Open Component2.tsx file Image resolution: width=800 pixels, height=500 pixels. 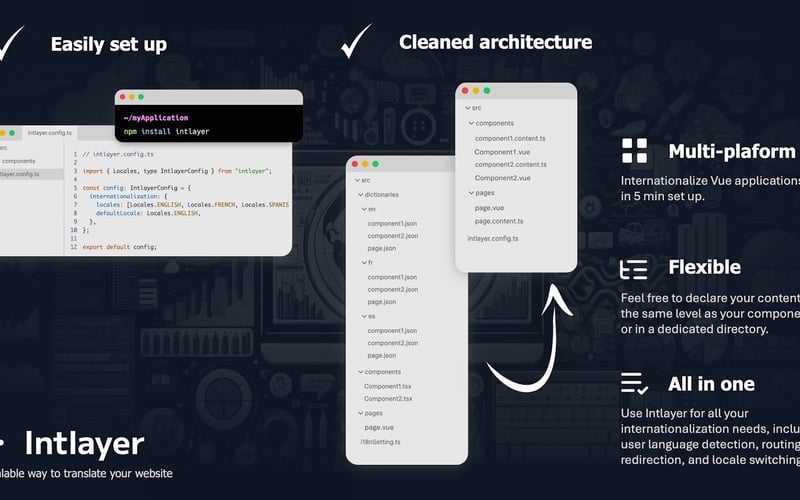click(388, 398)
